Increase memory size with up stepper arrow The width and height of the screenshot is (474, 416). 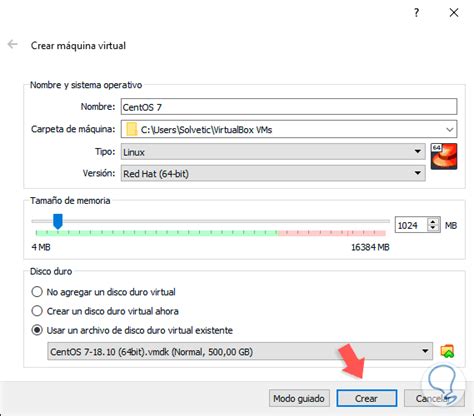coord(433,222)
